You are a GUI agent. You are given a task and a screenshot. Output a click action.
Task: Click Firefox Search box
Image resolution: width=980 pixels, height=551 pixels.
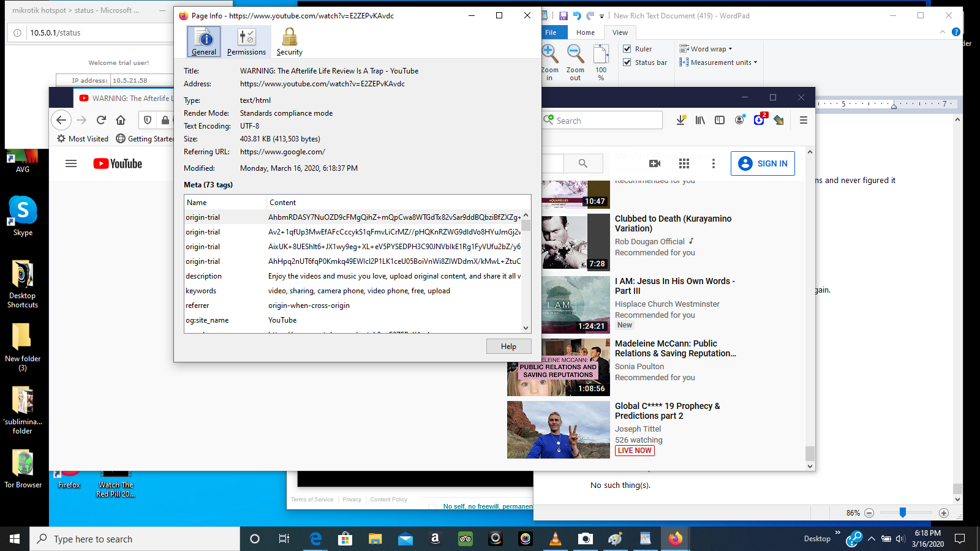(x=603, y=121)
